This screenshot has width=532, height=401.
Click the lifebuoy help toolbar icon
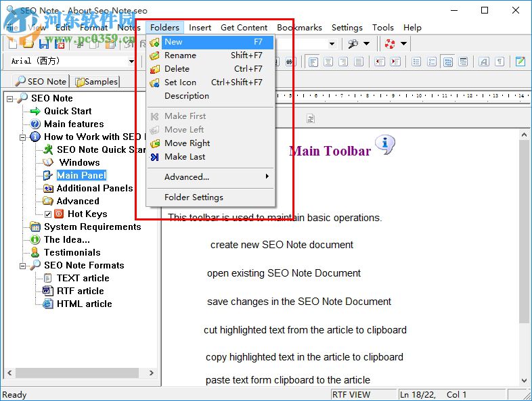click(x=390, y=43)
